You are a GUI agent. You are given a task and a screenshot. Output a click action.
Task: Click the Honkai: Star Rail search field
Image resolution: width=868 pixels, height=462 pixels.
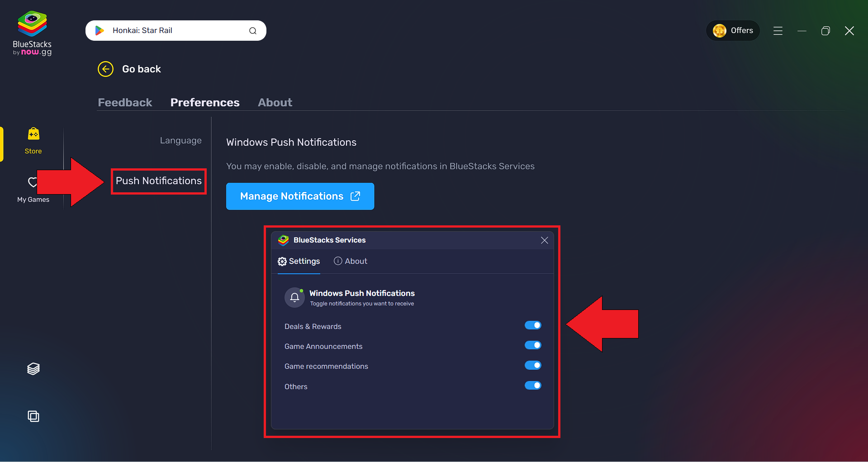point(172,30)
